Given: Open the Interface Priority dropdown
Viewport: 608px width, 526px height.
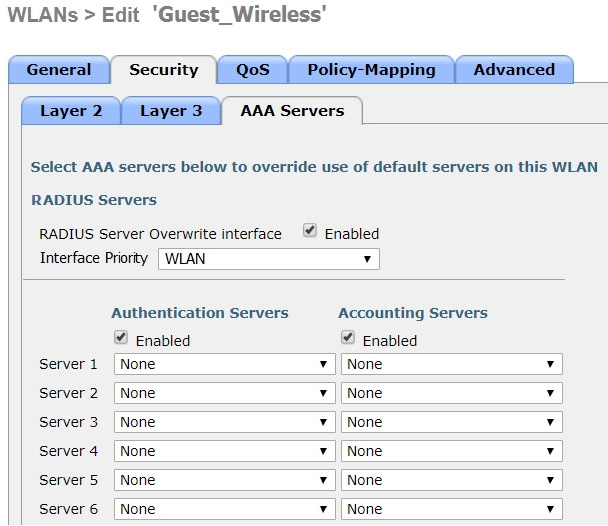Looking at the screenshot, I should (x=267, y=259).
